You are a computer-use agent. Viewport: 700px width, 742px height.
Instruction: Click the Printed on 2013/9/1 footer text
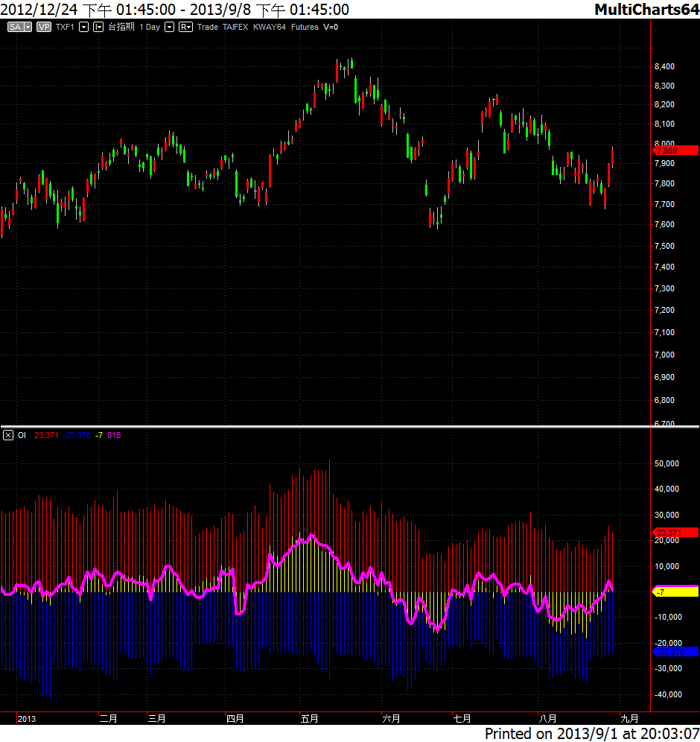click(x=592, y=734)
